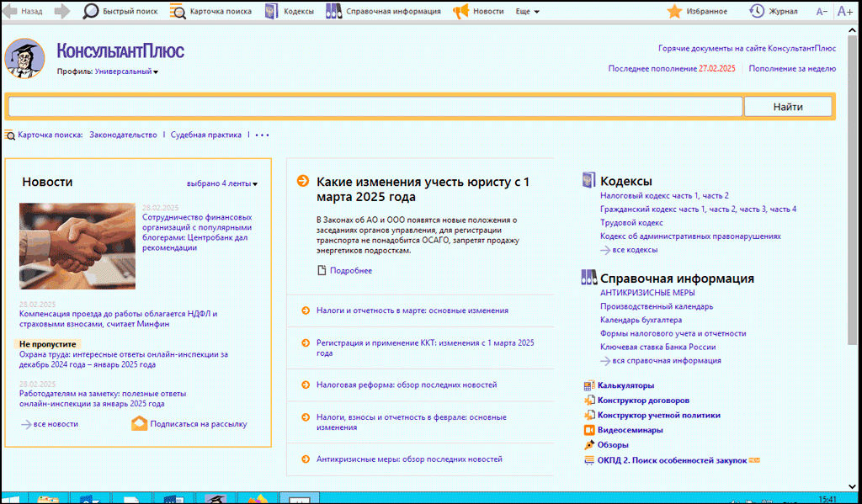Image resolution: width=862 pixels, height=504 pixels.
Task: Open Ключевая ставка Банка России
Action: [x=658, y=347]
